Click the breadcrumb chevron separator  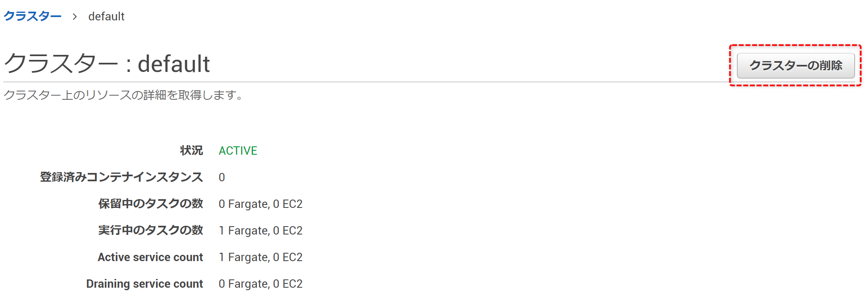(x=75, y=17)
